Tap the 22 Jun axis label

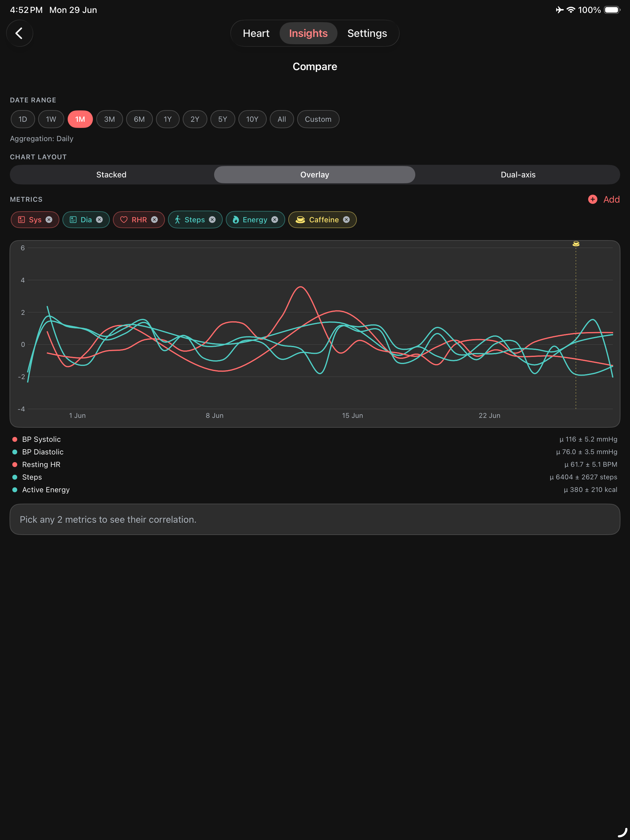click(x=489, y=415)
